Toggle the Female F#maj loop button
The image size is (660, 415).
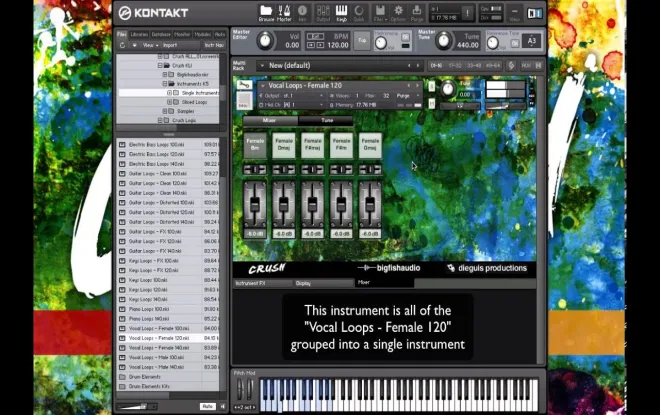tap(312, 145)
